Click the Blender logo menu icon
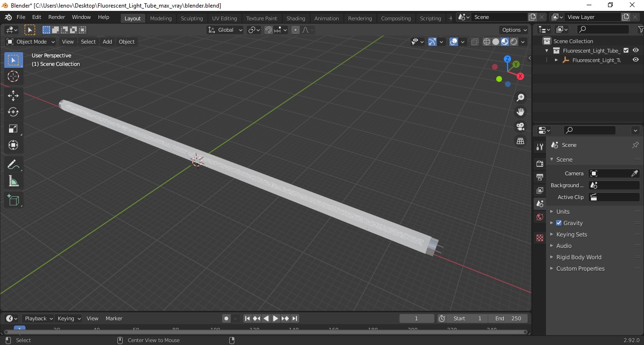Viewport: 644px width, 345px height. pyautogui.click(x=8, y=17)
